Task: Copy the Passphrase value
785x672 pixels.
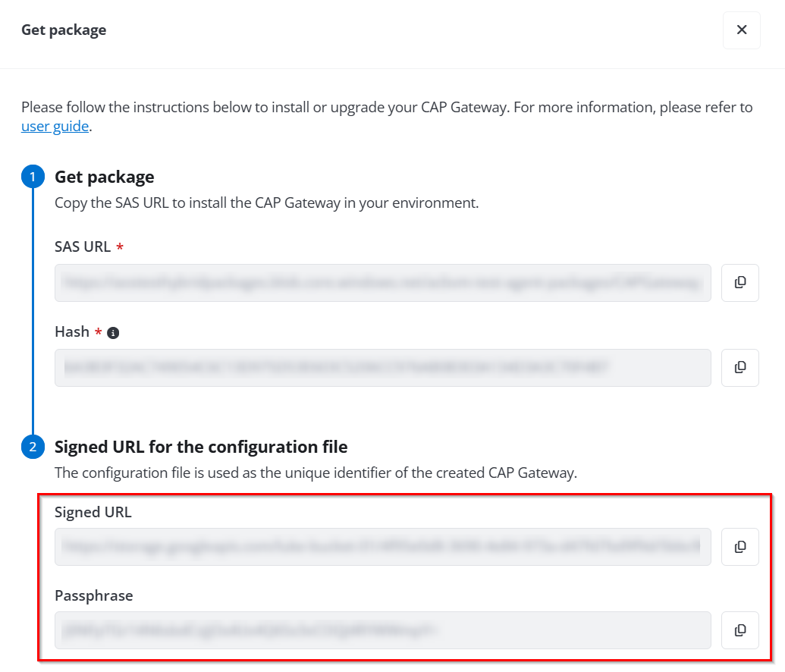Action: click(x=739, y=630)
